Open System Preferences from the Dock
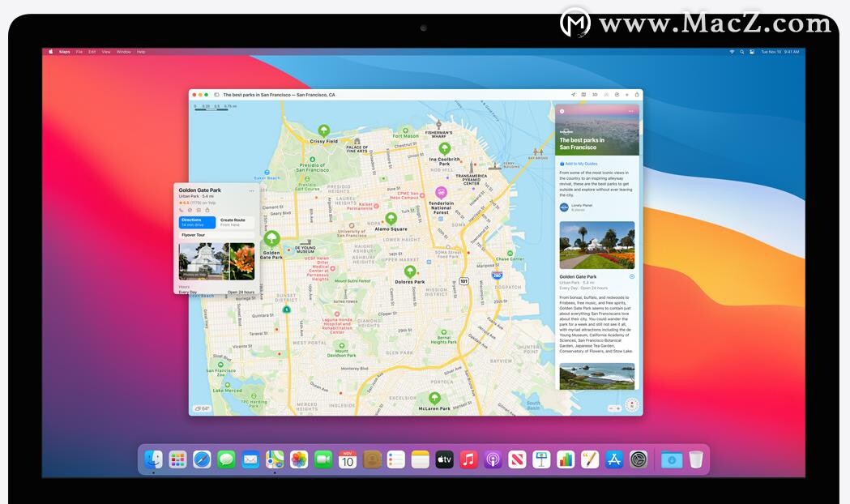 639,459
